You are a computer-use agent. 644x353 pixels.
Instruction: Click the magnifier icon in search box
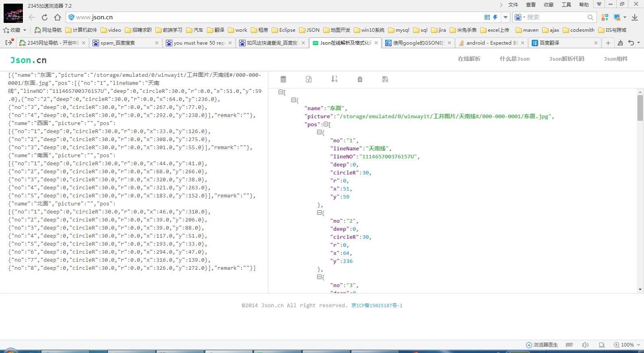tap(590, 17)
